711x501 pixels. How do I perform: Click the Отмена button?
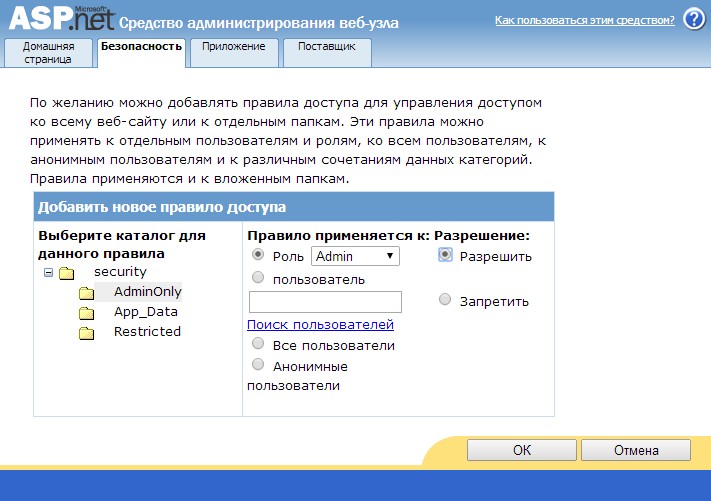pos(636,450)
